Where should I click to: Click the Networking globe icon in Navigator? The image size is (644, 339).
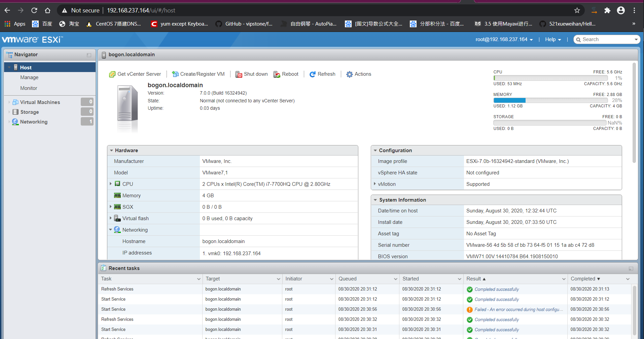(x=15, y=122)
